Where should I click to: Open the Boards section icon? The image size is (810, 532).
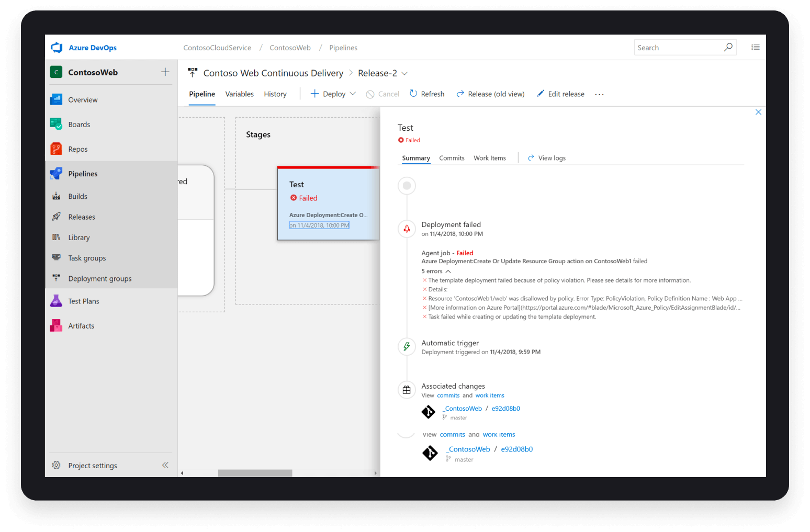click(56, 124)
